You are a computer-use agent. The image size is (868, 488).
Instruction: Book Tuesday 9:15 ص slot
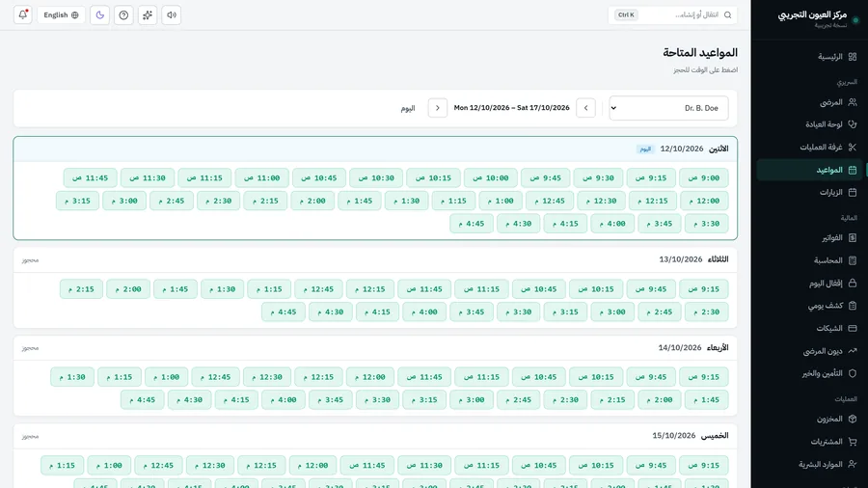(x=704, y=288)
